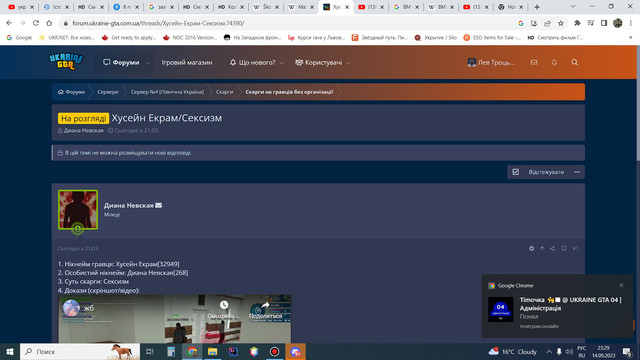Image resolution: width=640 pixels, height=360 pixels.
Task: Open the browser home page icon
Action: pos(49,23)
